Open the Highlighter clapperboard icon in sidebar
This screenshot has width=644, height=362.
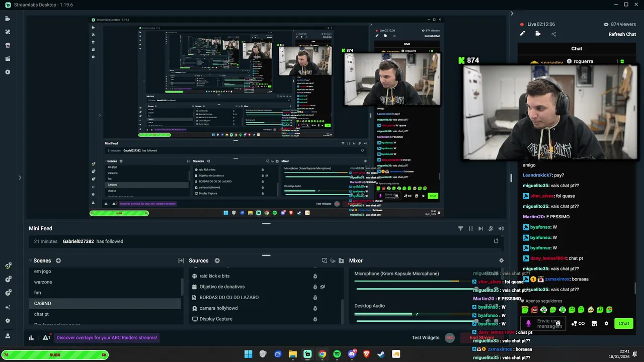[x=8, y=59]
